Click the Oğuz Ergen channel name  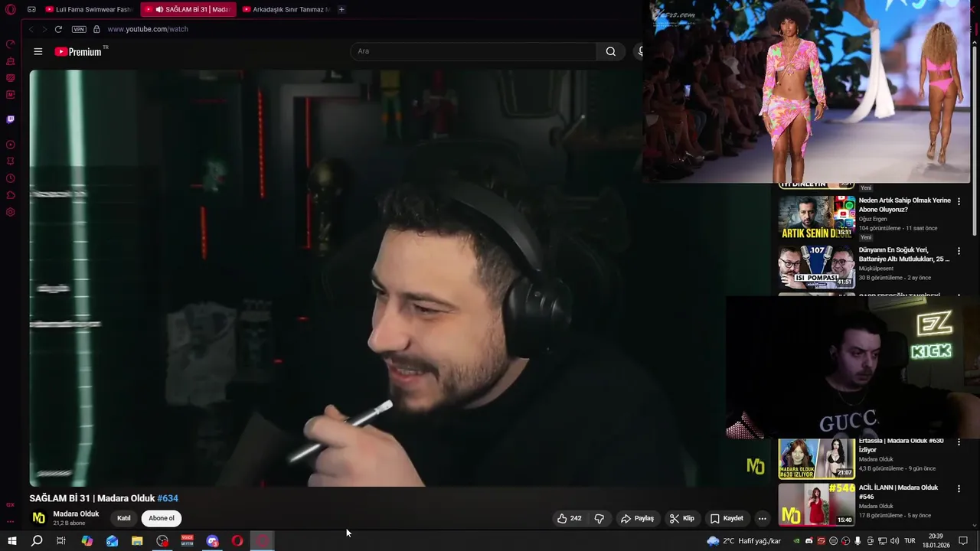coord(873,219)
